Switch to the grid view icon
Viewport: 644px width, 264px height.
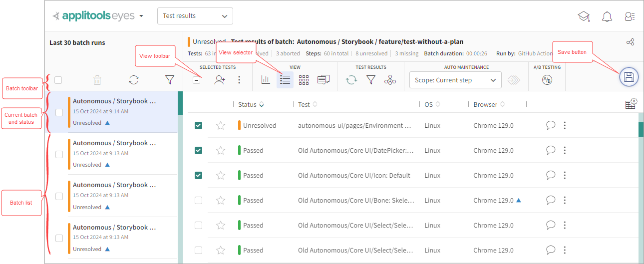pyautogui.click(x=304, y=80)
